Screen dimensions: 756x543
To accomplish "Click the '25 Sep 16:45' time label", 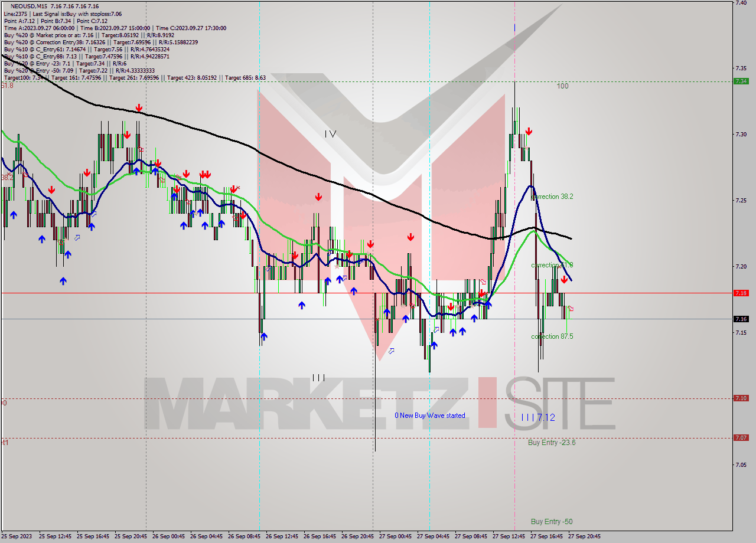I will [93, 537].
